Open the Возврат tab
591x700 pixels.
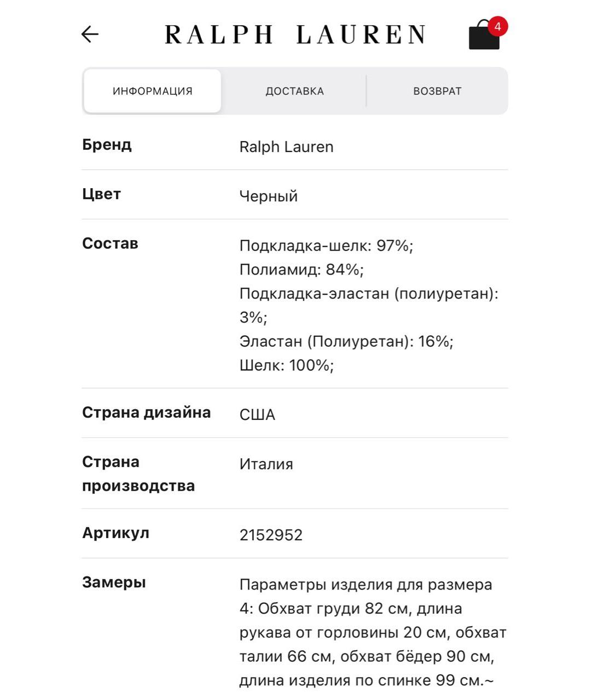click(437, 91)
